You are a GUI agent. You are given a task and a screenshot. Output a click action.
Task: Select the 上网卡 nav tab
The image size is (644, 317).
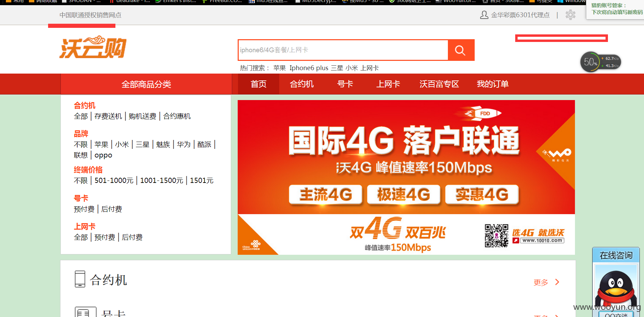click(x=388, y=84)
